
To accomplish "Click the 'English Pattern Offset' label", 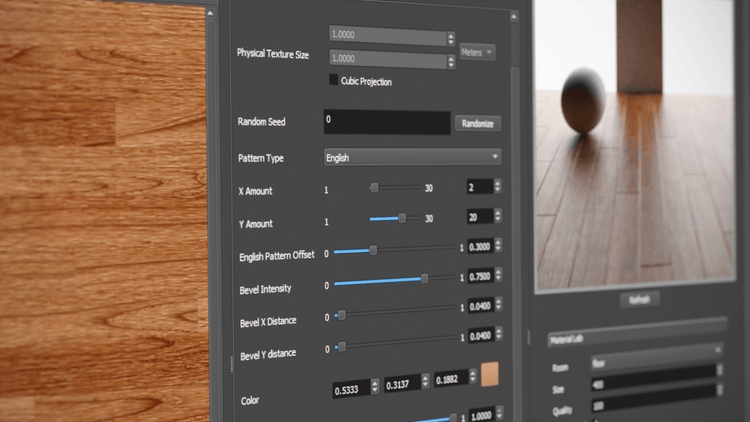I will pyautogui.click(x=277, y=256).
